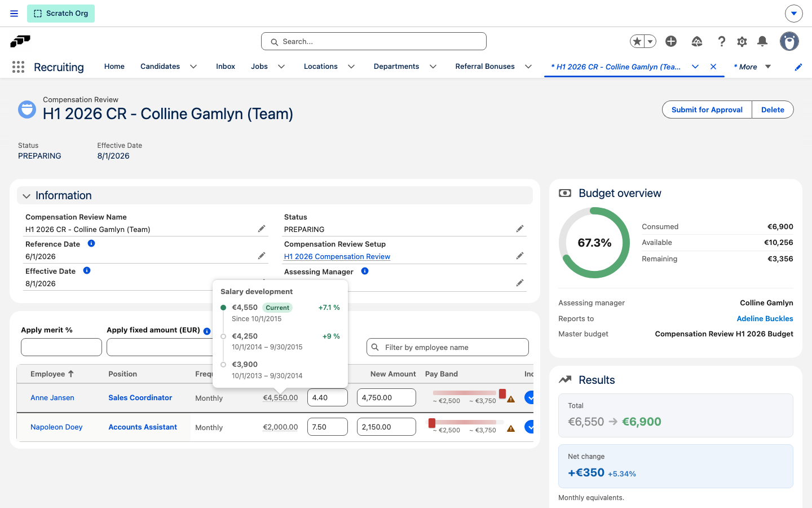Viewport: 812px width, 508px height.
Task: Click the Compensation Review record icon
Action: 27,110
